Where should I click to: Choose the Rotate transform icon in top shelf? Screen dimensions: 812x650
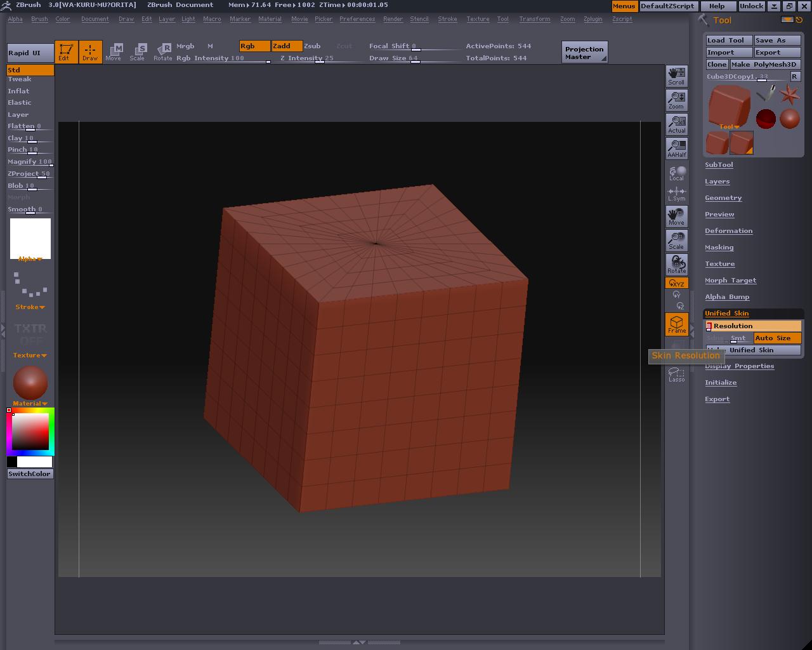pos(163,52)
